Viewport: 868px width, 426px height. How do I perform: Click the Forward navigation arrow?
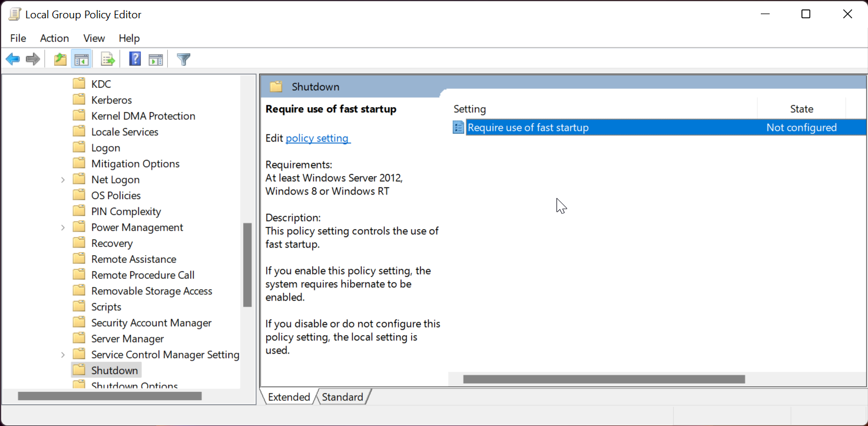[32, 58]
